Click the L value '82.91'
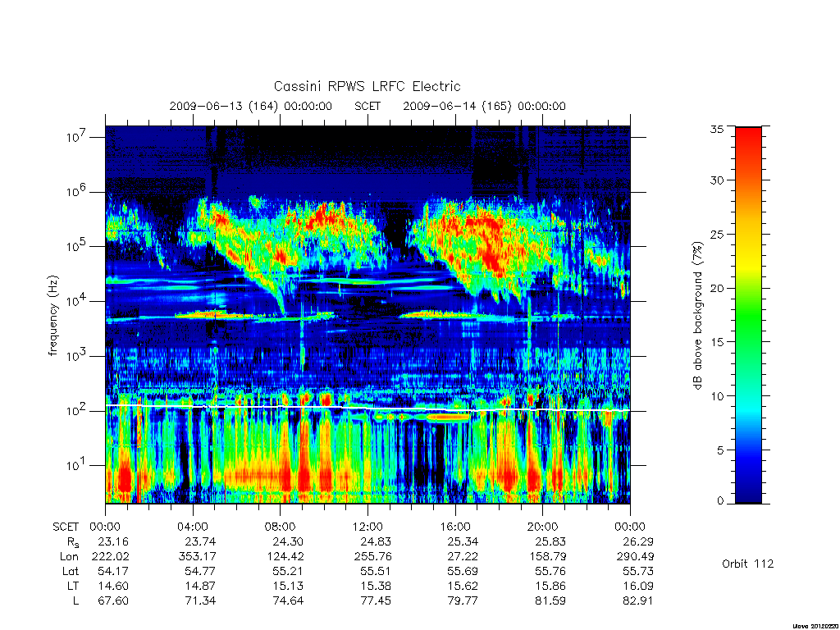The width and height of the screenshot is (840, 630). (638, 601)
